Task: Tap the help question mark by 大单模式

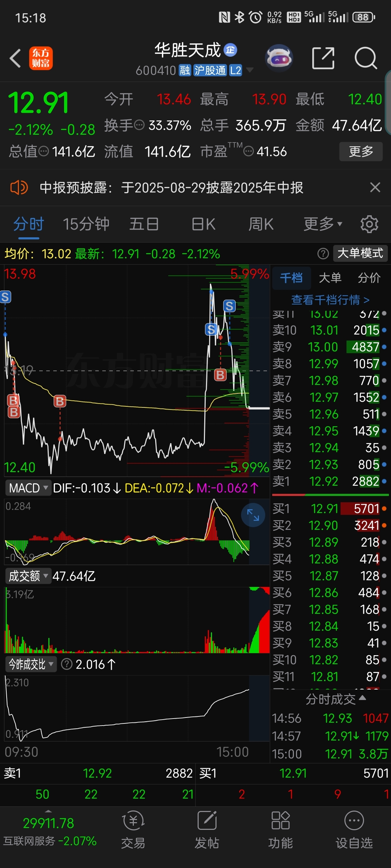Action: [323, 253]
